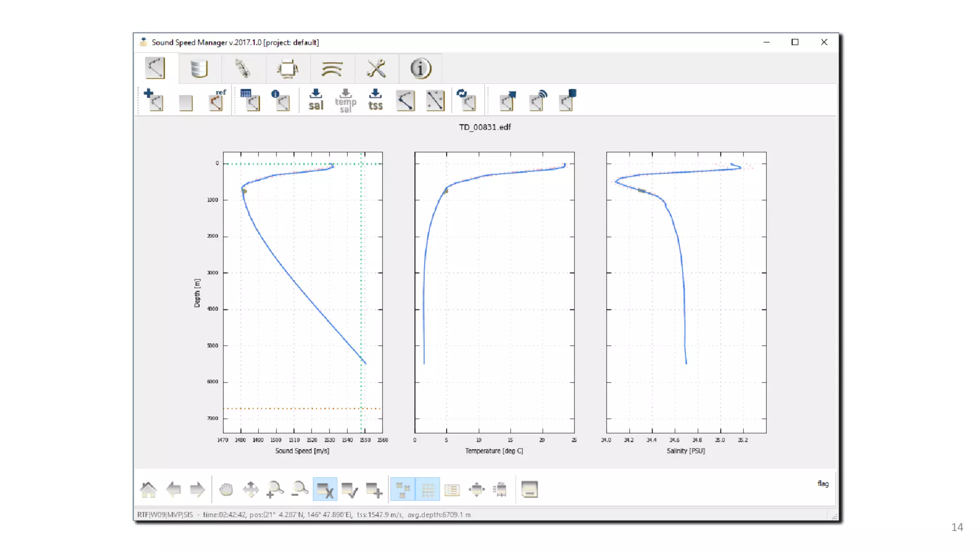Click the legend list icon in bottom toolbar
The width and height of the screenshot is (980, 553).
pos(452,489)
